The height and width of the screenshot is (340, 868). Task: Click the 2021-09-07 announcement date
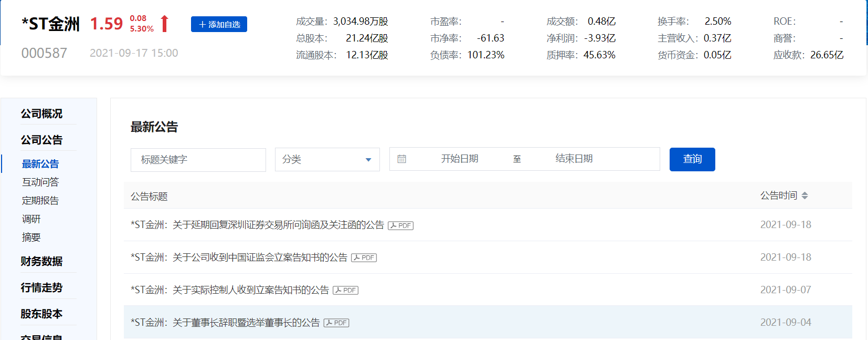coord(786,290)
